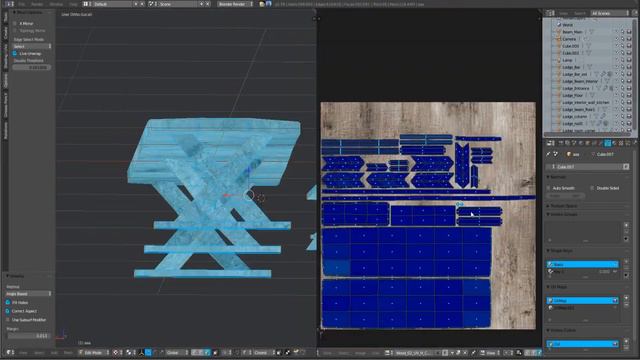
Task: Open the Angle Based method dropdown
Action: coord(29,294)
